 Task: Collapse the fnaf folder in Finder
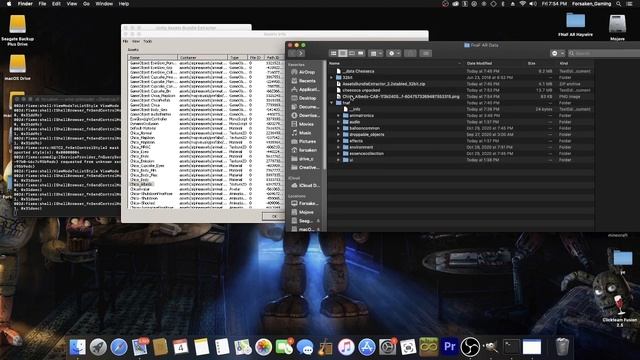tap(332, 103)
